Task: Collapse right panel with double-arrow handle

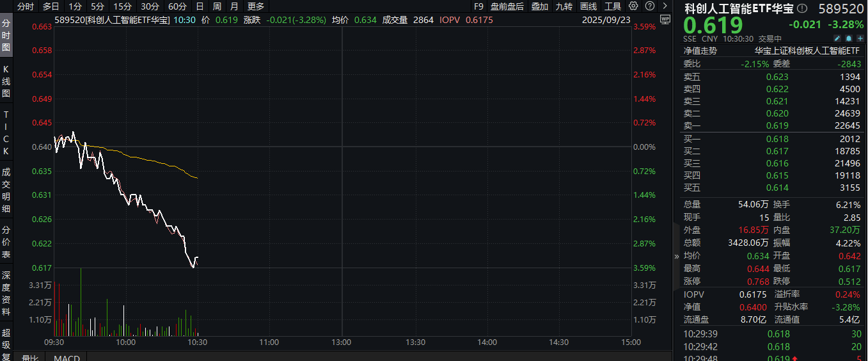Action: (x=677, y=257)
